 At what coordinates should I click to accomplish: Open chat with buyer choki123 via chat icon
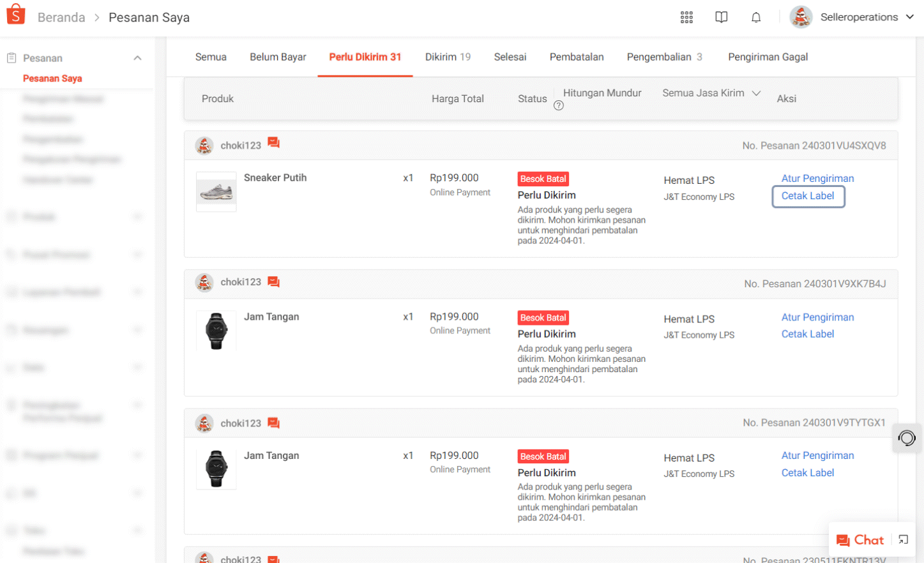pyautogui.click(x=273, y=142)
